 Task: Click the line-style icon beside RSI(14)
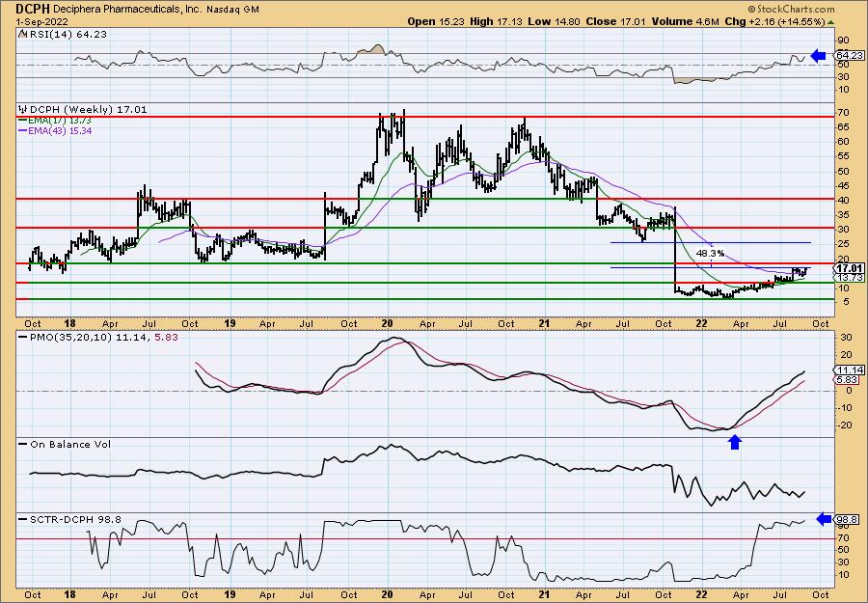point(22,33)
